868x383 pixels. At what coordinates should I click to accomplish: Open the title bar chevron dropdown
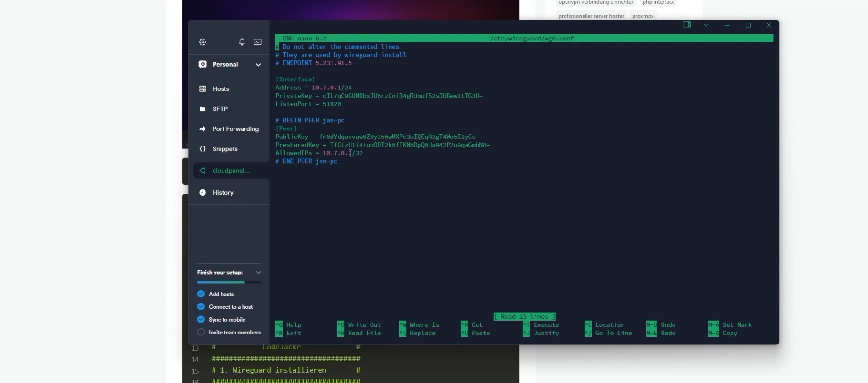pyautogui.click(x=706, y=25)
